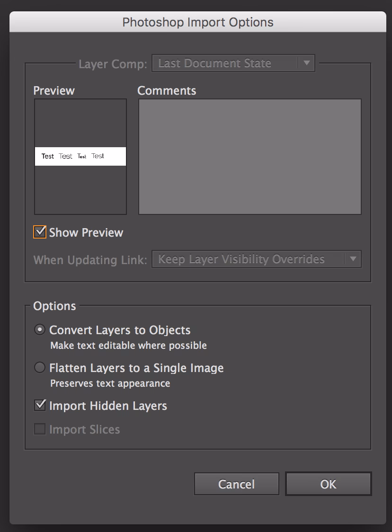This screenshot has width=392, height=532.
Task: Click the Make text editable where possible caption
Action: [128, 346]
